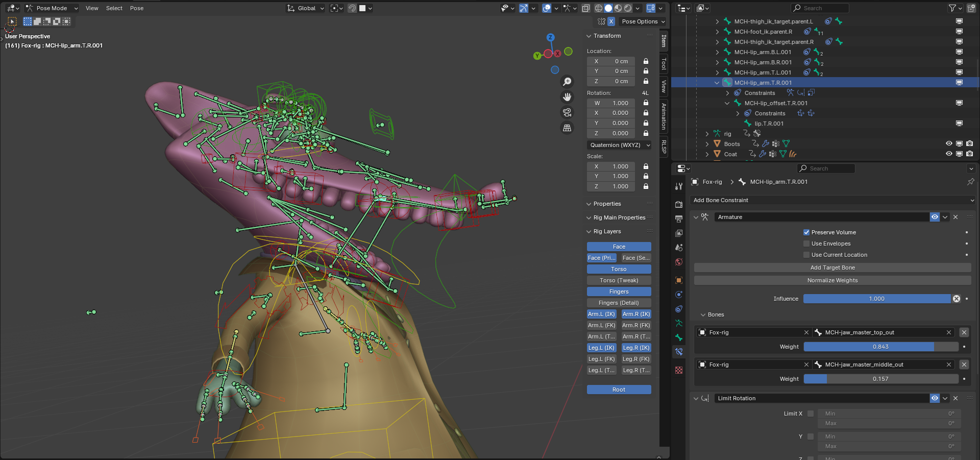Click the zoom view magnifier icon
The height and width of the screenshot is (460, 980).
point(567,82)
